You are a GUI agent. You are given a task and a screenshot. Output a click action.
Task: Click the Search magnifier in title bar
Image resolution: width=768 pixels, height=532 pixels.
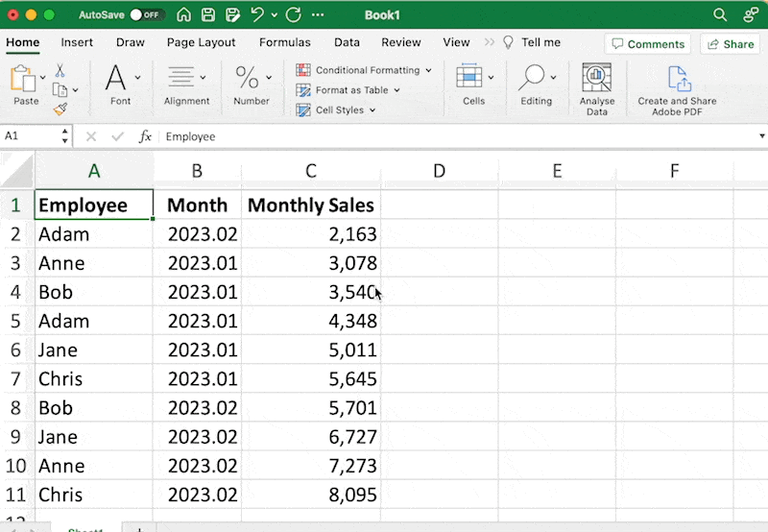[719, 14]
